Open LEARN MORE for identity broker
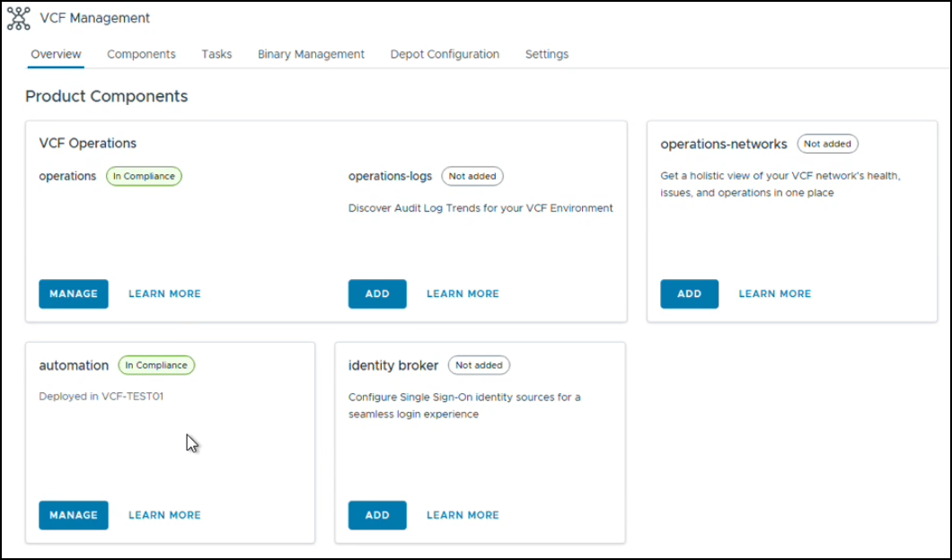 (x=463, y=515)
